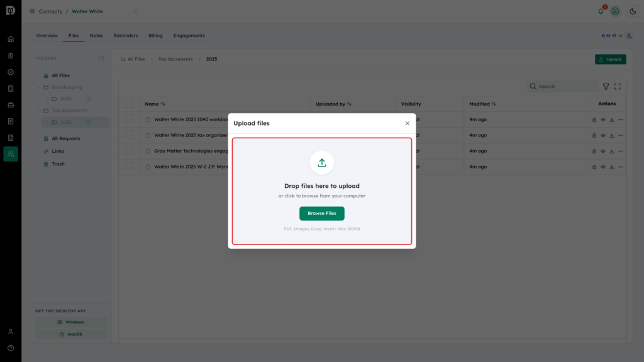Screen dimensions: 644x362
Task: Click the hamburger menu icon beside Contacts
Action: (x=32, y=11)
